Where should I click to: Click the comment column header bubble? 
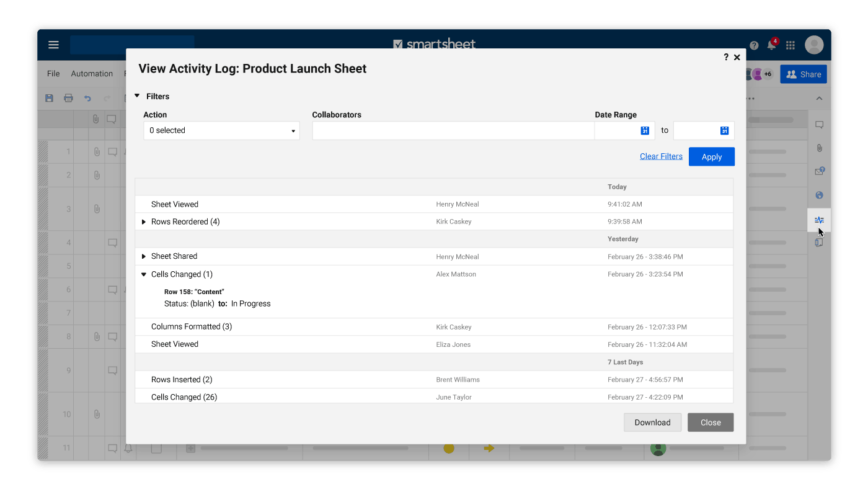tap(112, 119)
